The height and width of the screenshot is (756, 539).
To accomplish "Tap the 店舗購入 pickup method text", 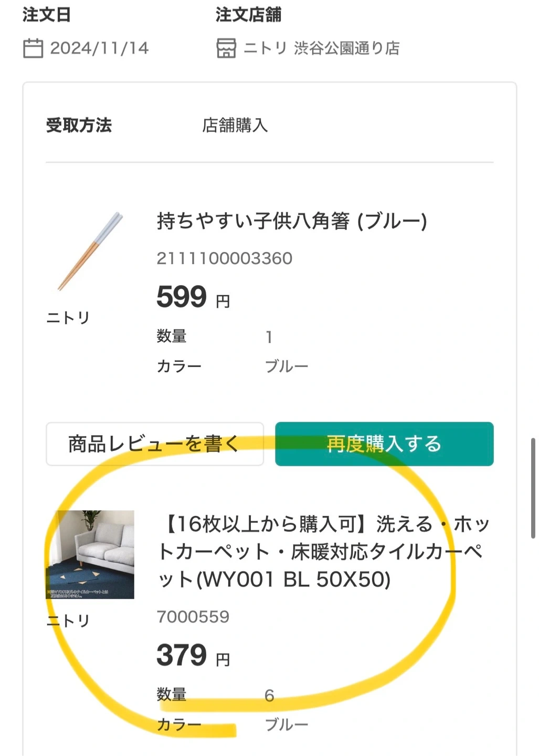I will (235, 125).
